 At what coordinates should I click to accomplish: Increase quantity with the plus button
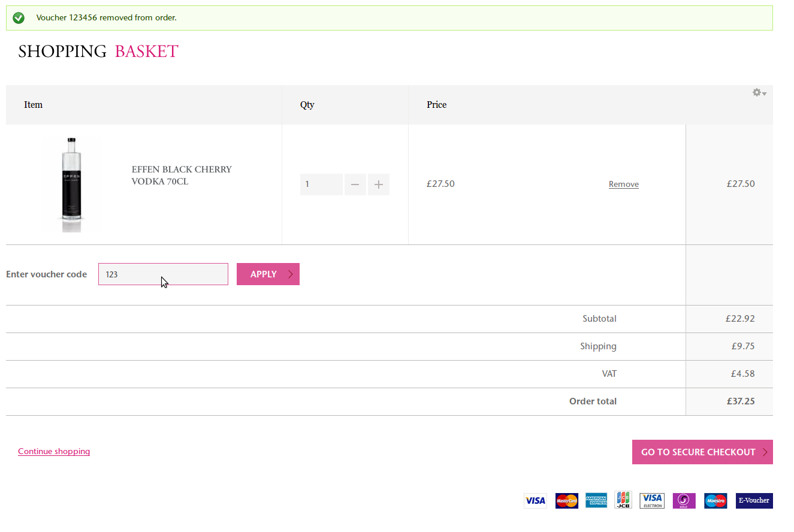click(379, 185)
